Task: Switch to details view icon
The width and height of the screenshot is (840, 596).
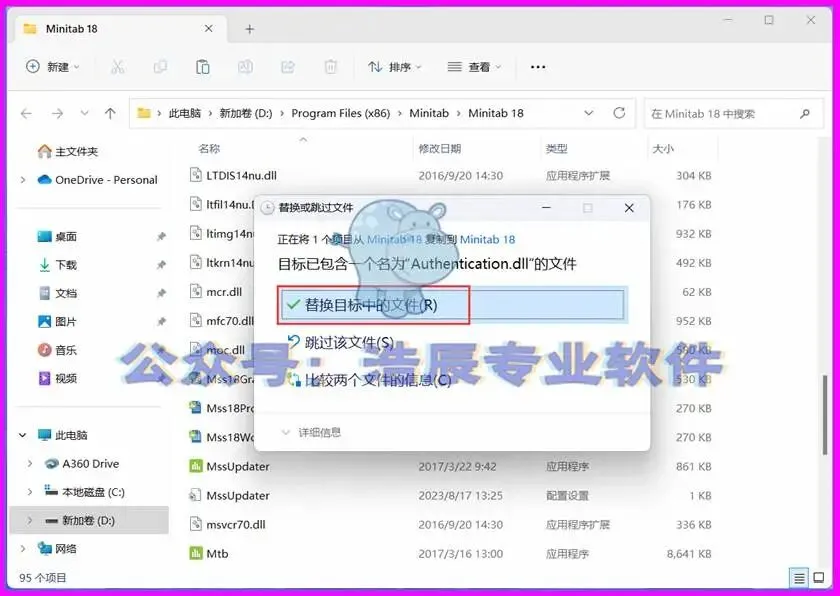Action: 799,578
